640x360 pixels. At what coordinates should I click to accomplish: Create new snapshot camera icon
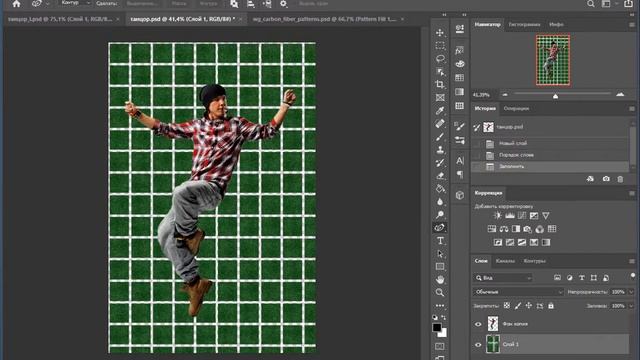pos(606,179)
